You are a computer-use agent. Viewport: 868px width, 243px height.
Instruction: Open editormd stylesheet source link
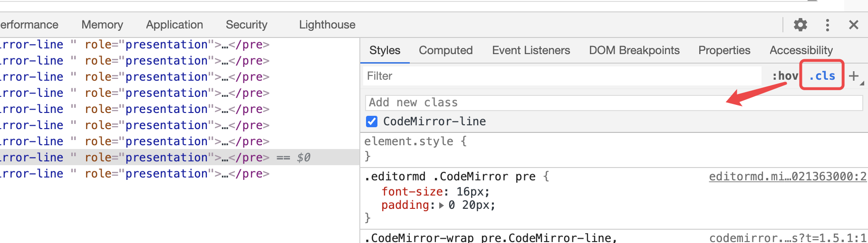(x=787, y=177)
